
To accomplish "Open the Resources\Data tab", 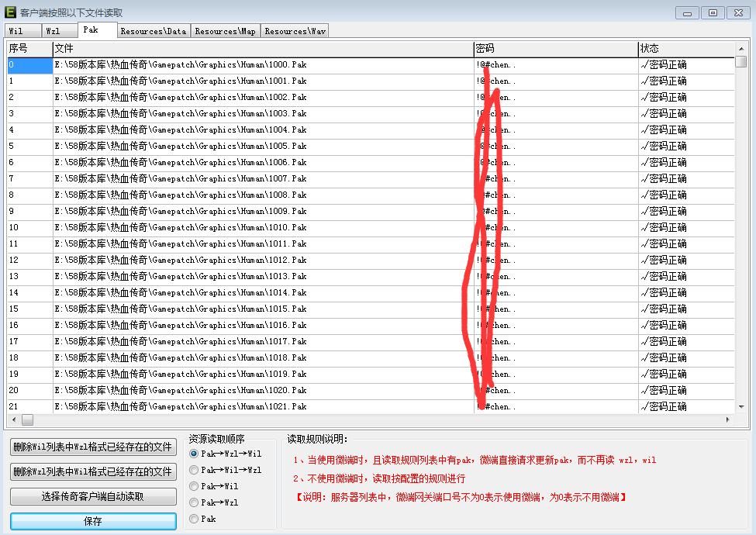I will (x=154, y=31).
